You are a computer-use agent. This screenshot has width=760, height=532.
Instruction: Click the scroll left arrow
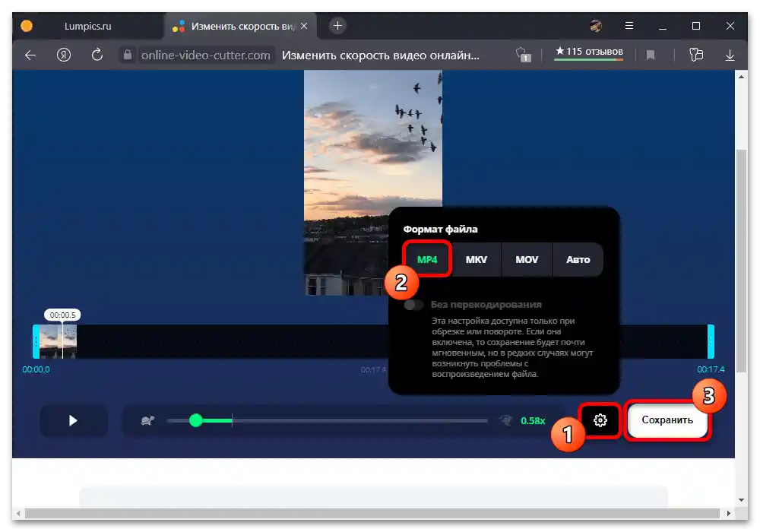(18, 513)
